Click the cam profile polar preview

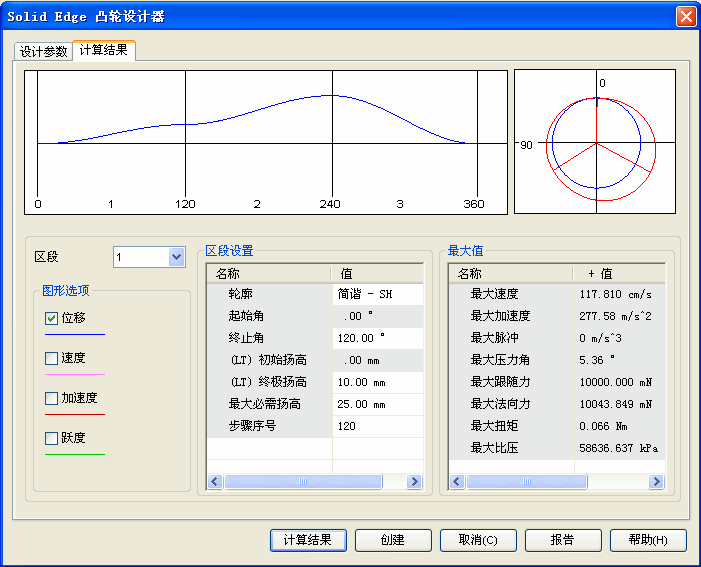(x=595, y=141)
